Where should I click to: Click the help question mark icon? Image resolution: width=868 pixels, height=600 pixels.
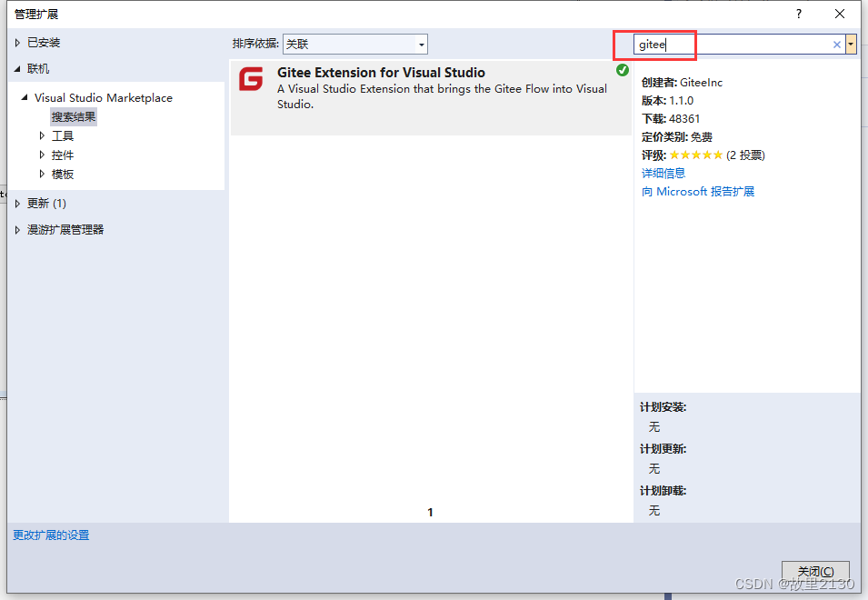click(798, 14)
